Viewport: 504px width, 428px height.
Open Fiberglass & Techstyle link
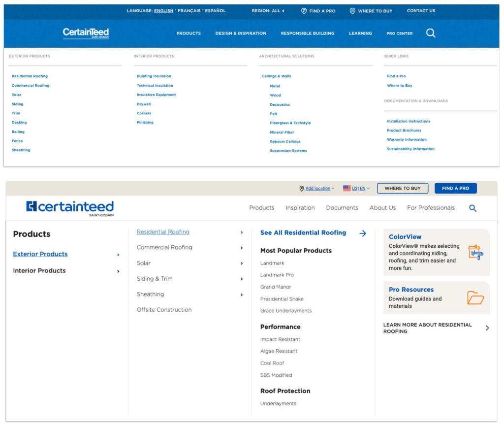point(290,123)
